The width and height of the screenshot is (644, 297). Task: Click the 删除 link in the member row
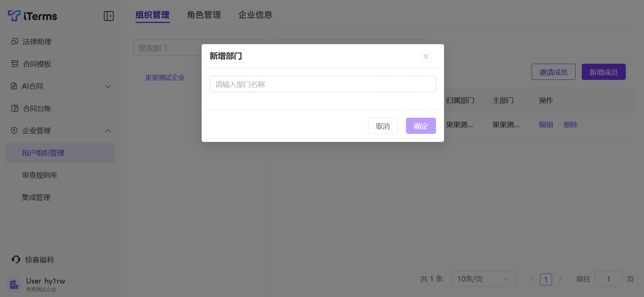point(571,125)
